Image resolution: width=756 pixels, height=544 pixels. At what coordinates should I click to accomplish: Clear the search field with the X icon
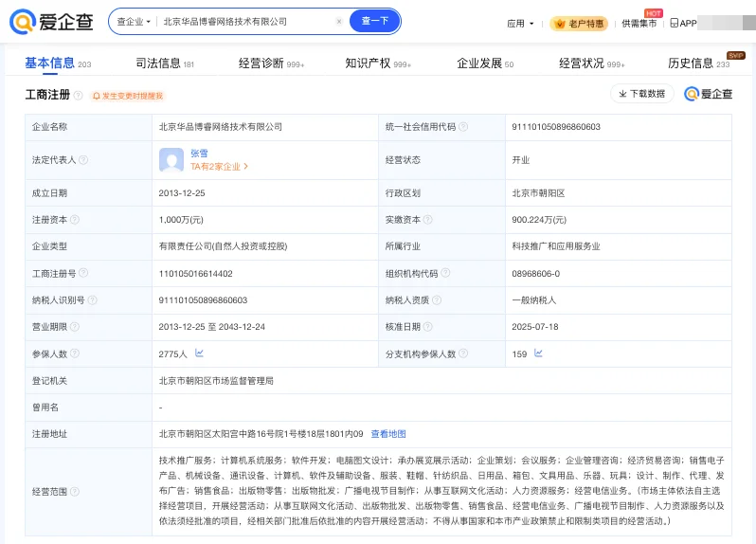pyautogui.click(x=339, y=22)
